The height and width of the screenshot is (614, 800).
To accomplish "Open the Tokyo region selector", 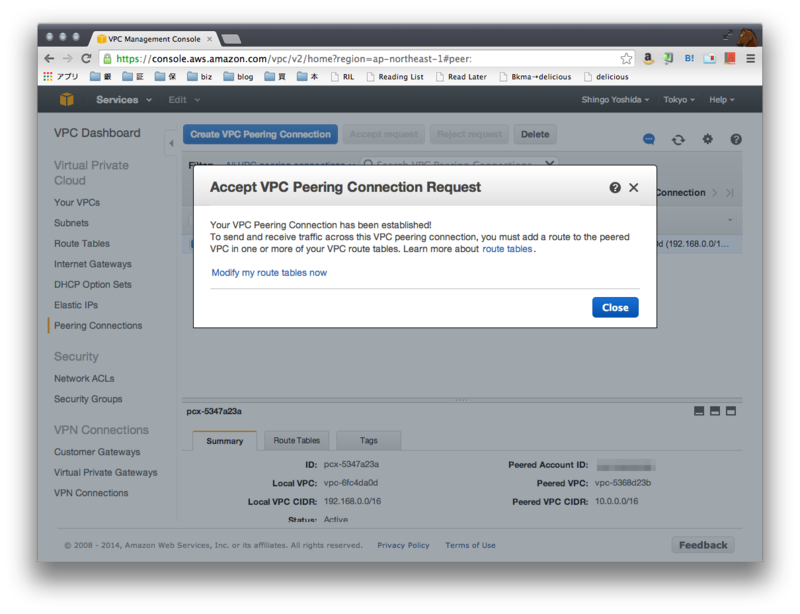I will click(x=679, y=100).
